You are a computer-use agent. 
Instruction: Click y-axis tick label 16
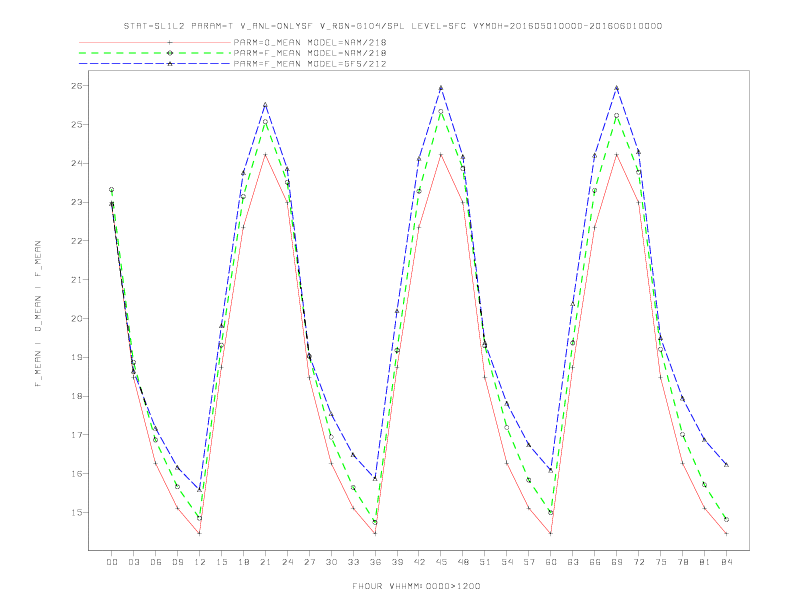[x=77, y=474]
